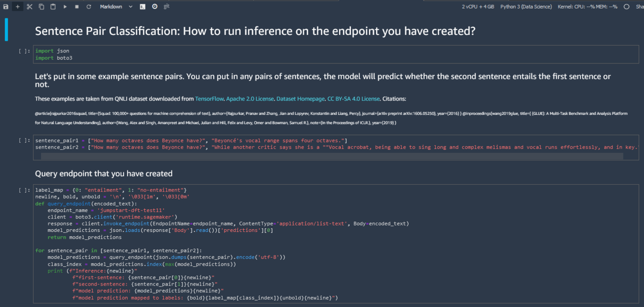Viewport: 644px width, 307px height.
Task: Click horizontal scrollbar of the sentence pair cell
Action: coord(332,156)
